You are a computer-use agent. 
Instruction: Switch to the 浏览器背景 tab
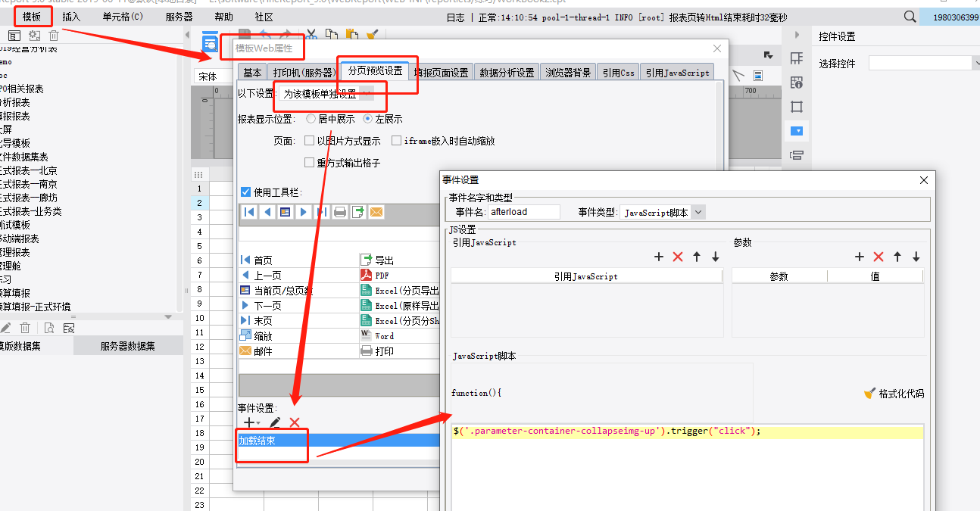point(568,73)
